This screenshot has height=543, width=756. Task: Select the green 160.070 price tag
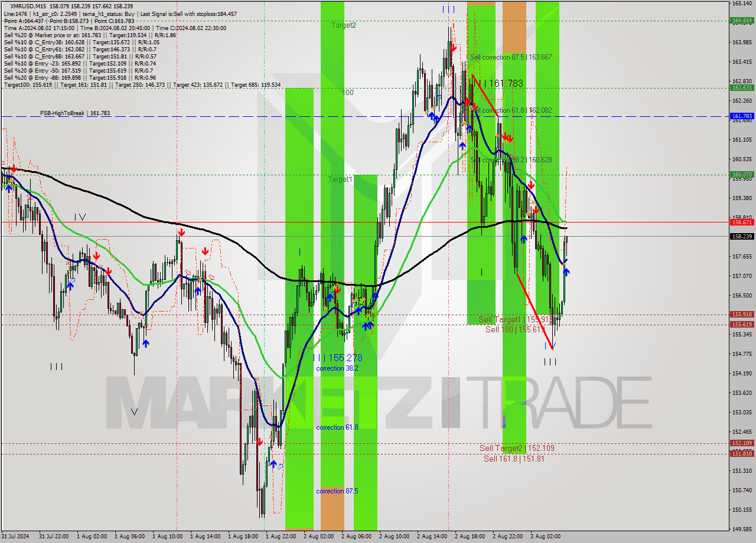pyautogui.click(x=742, y=175)
